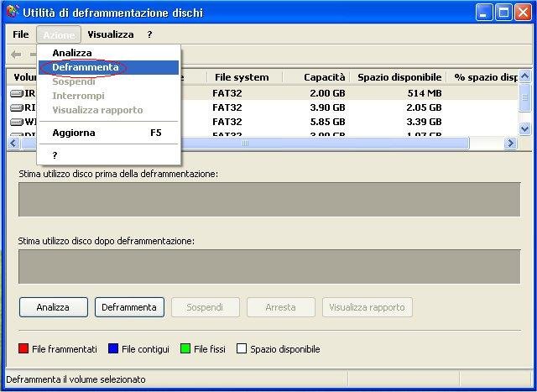
Task: Click the 514 MB free space cell
Action: click(425, 93)
